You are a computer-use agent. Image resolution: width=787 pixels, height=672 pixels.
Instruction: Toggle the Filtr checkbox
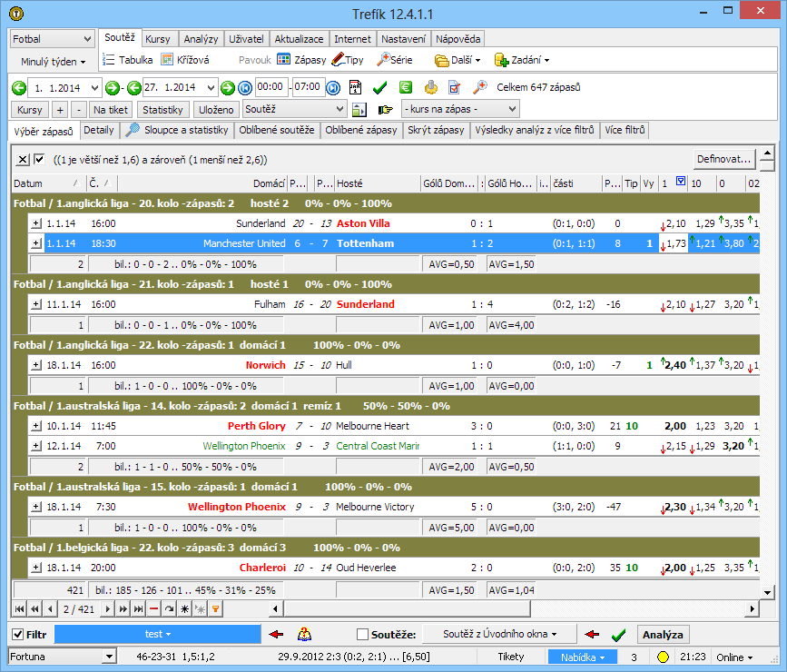[18, 634]
